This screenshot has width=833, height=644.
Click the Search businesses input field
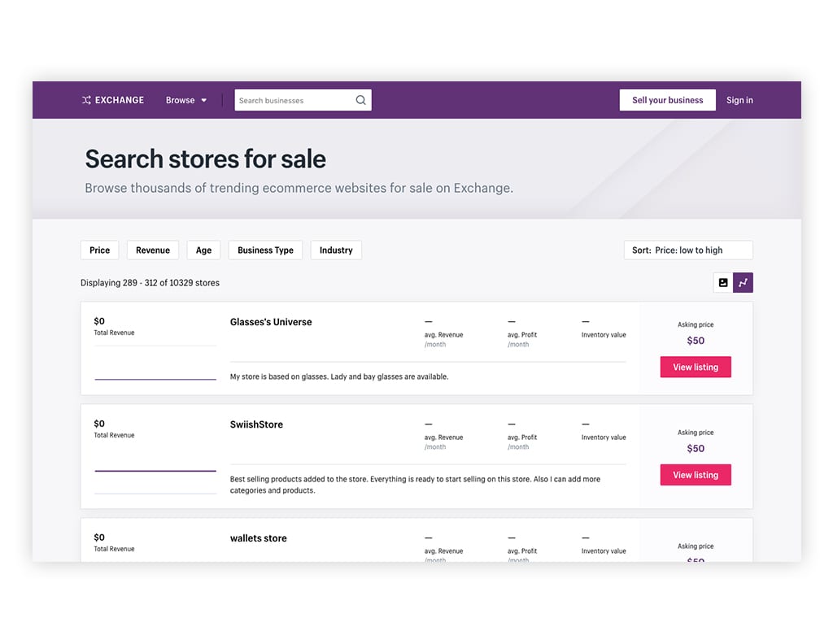(293, 99)
